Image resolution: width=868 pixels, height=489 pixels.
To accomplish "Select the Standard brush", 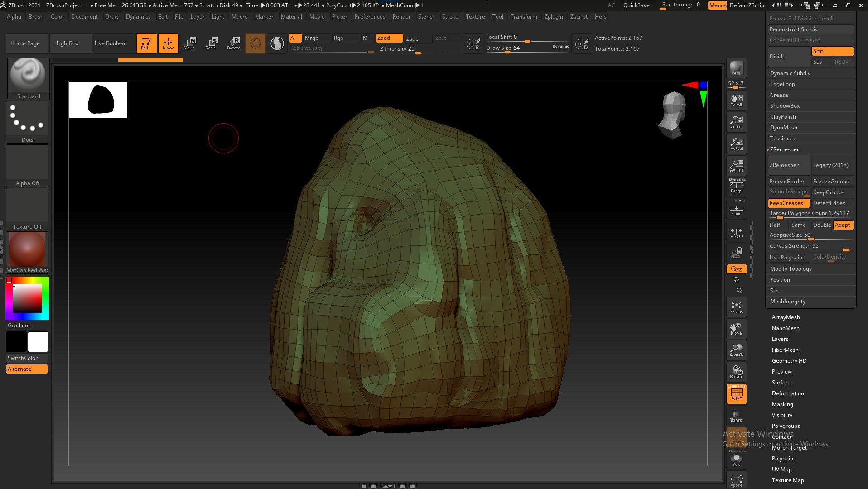I will pos(28,75).
